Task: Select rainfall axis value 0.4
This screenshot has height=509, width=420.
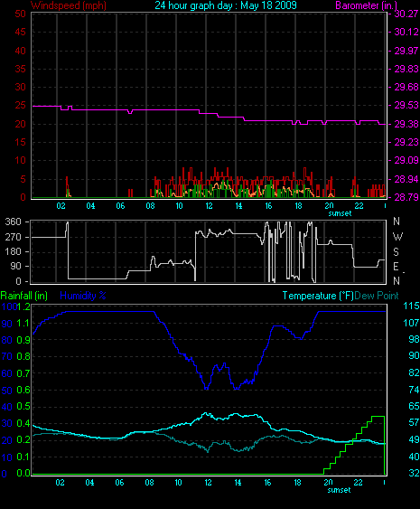Action: [x=23, y=423]
